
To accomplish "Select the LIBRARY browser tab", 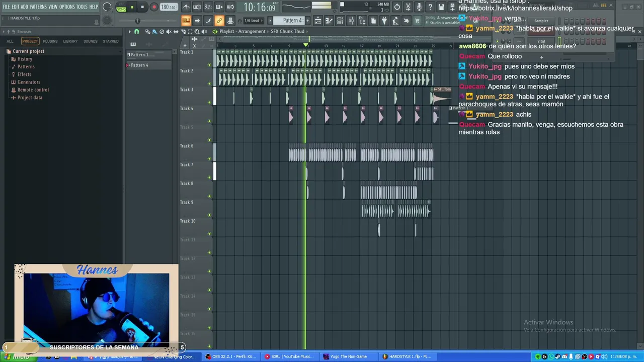I will click(x=70, y=41).
